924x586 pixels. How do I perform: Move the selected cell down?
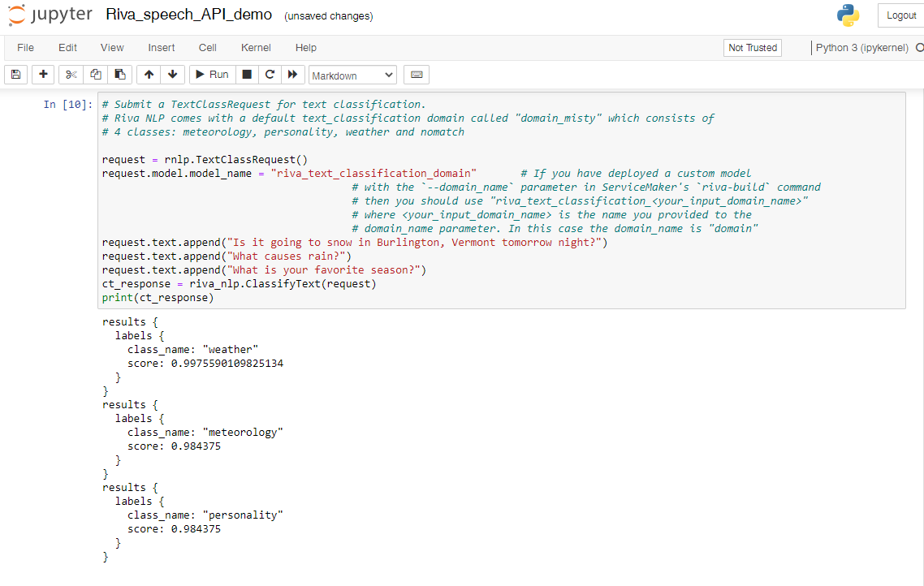(173, 75)
